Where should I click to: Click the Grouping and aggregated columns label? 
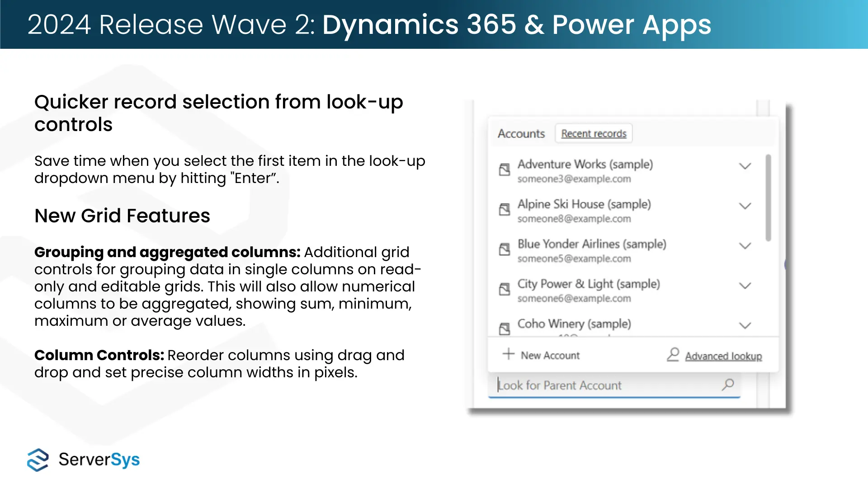tap(167, 252)
